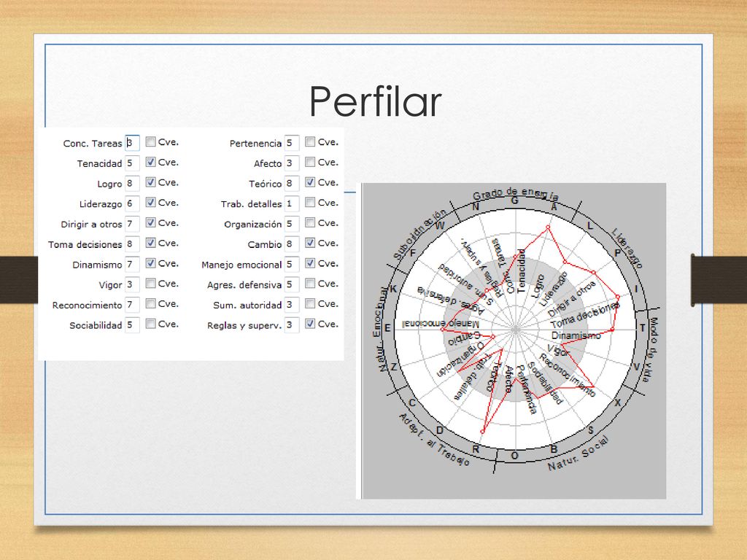Check the Pertenencia Cve. checkbox

tap(310, 142)
